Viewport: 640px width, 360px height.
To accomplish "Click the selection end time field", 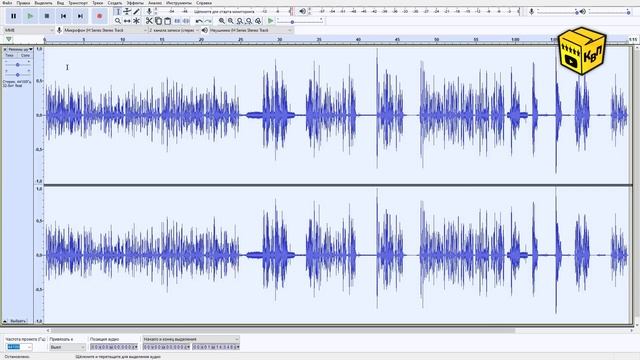I will tap(216, 347).
